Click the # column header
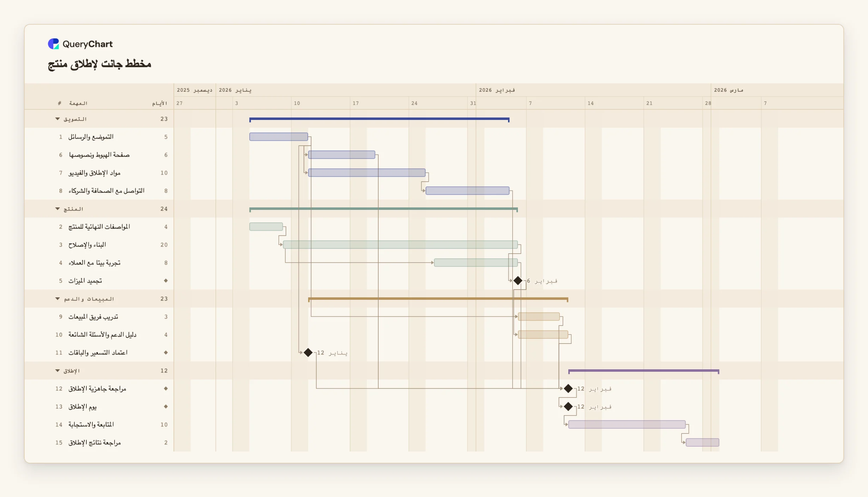 pyautogui.click(x=60, y=103)
